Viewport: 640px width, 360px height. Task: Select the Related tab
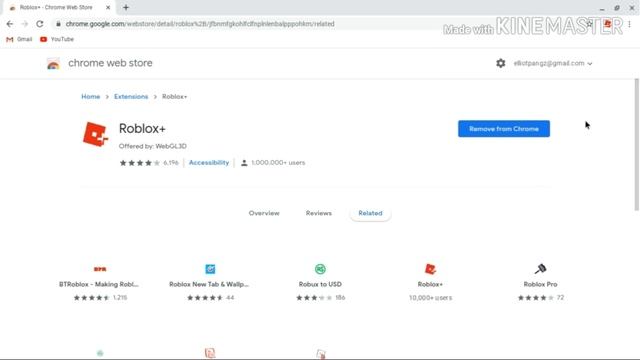click(370, 213)
